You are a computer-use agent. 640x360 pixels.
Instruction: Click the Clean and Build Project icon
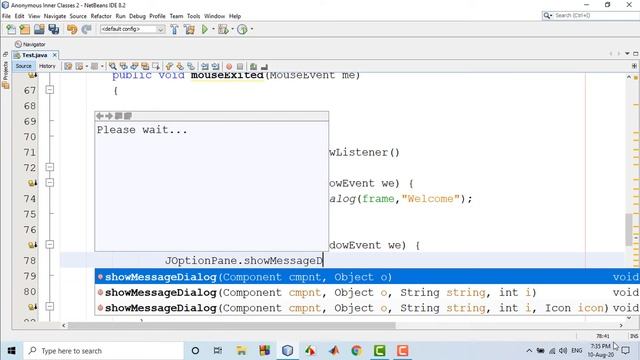click(x=189, y=29)
